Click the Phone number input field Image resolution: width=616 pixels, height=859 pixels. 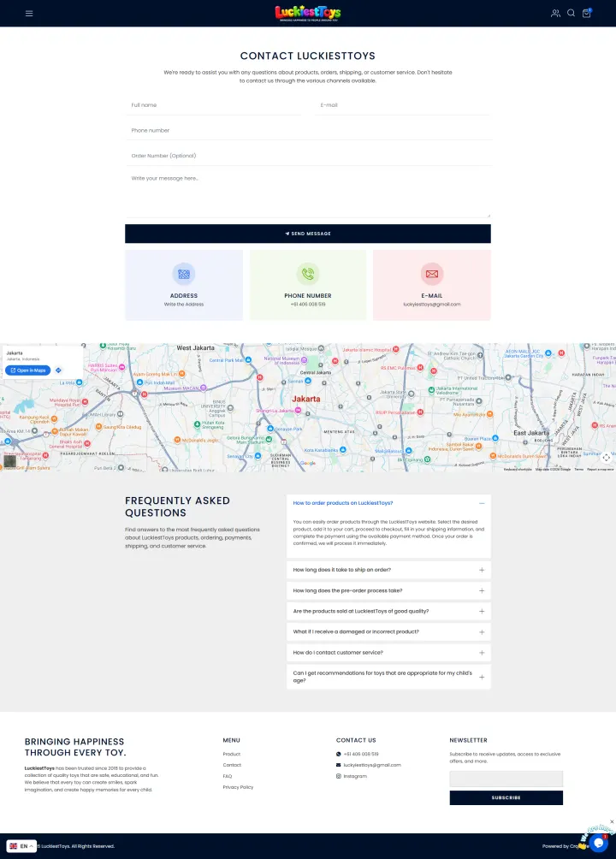click(x=308, y=130)
